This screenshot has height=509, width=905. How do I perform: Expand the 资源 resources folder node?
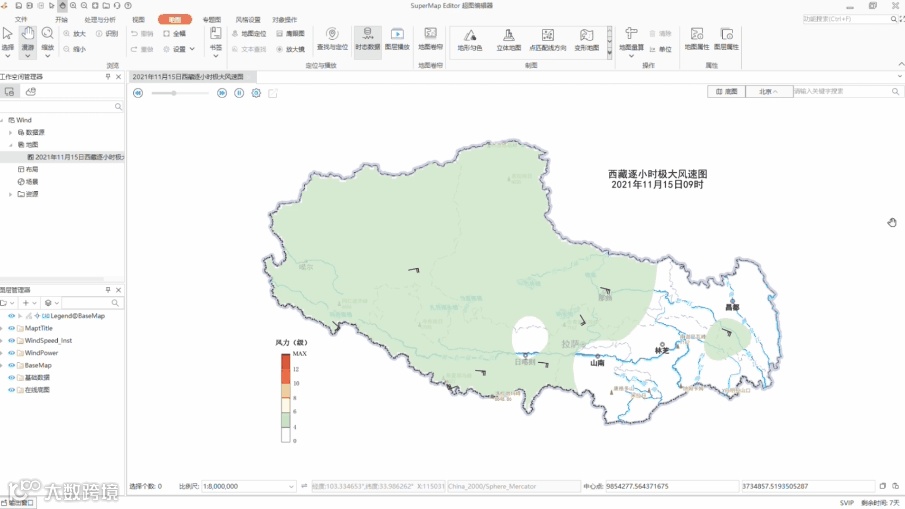[10, 194]
